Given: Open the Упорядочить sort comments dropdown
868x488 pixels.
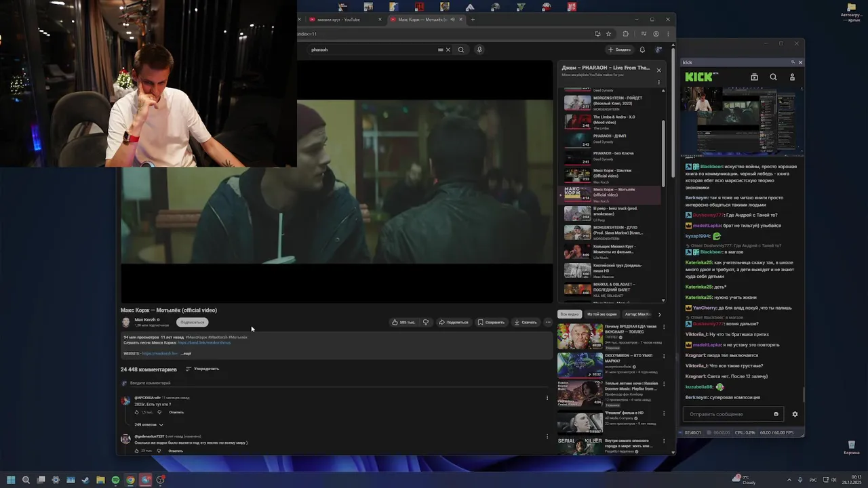Looking at the screenshot, I should pyautogui.click(x=202, y=369).
